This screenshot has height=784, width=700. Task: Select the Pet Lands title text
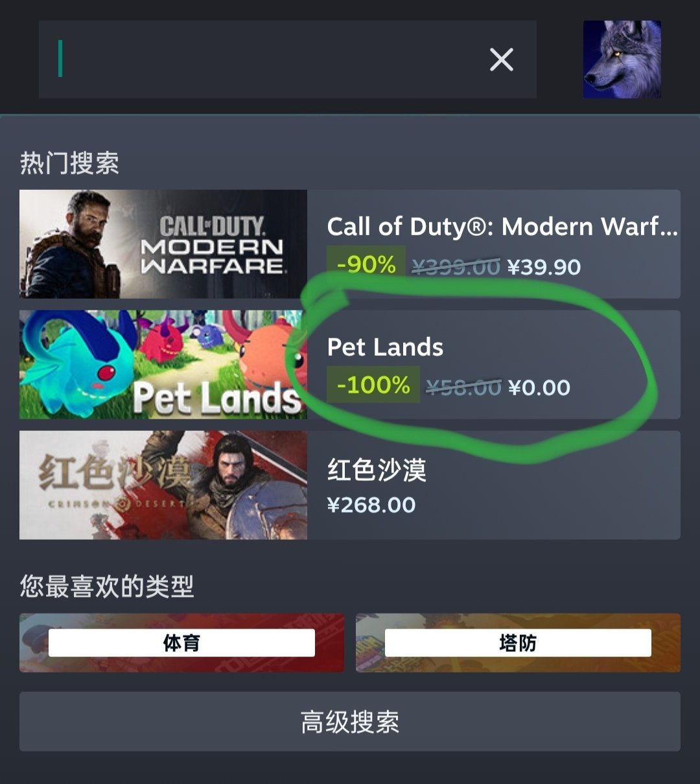point(385,347)
